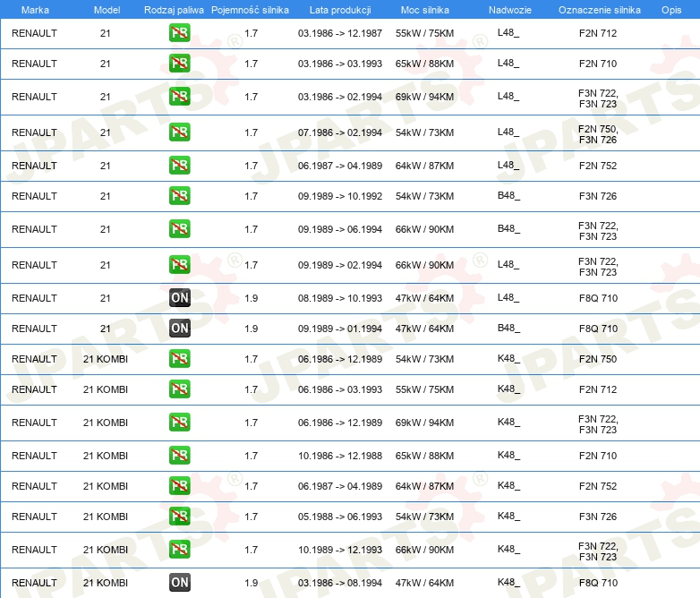Select the date cell 03.1986 -> 03.1993
Screen dimensions: 700x598
pyautogui.click(x=340, y=64)
